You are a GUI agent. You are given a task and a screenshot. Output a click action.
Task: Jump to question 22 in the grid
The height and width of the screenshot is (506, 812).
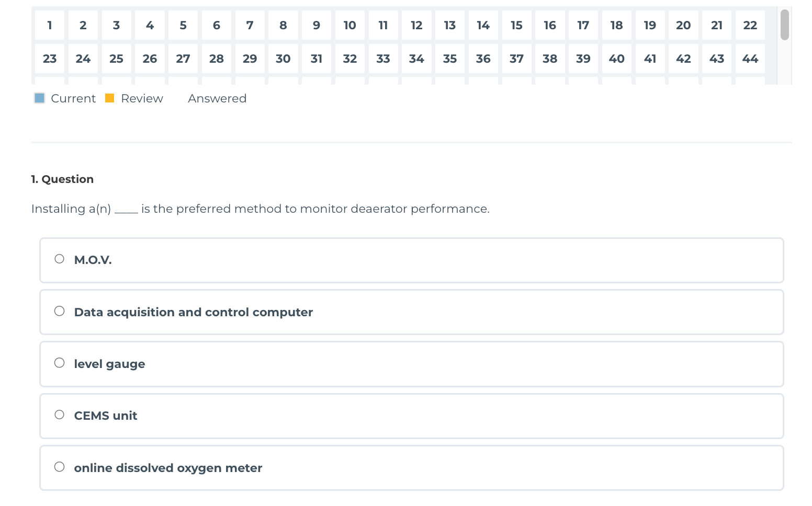[750, 25]
